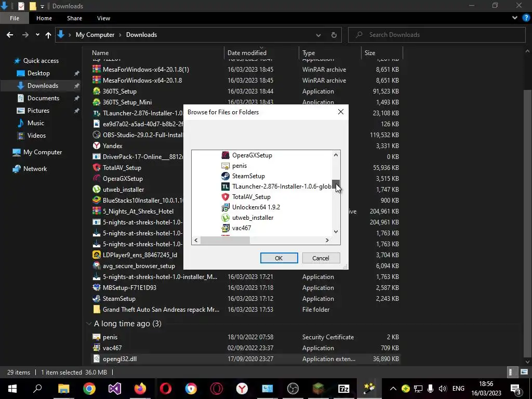This screenshot has height=399, width=532.
Task: Select My Computer in sidebar
Action: coord(43,152)
